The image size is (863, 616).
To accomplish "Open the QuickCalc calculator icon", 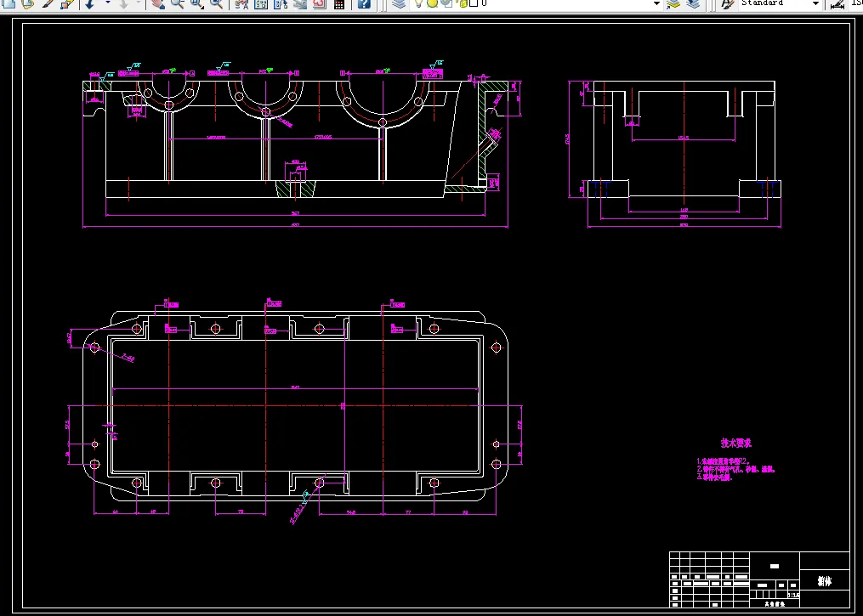I will click(x=339, y=3).
